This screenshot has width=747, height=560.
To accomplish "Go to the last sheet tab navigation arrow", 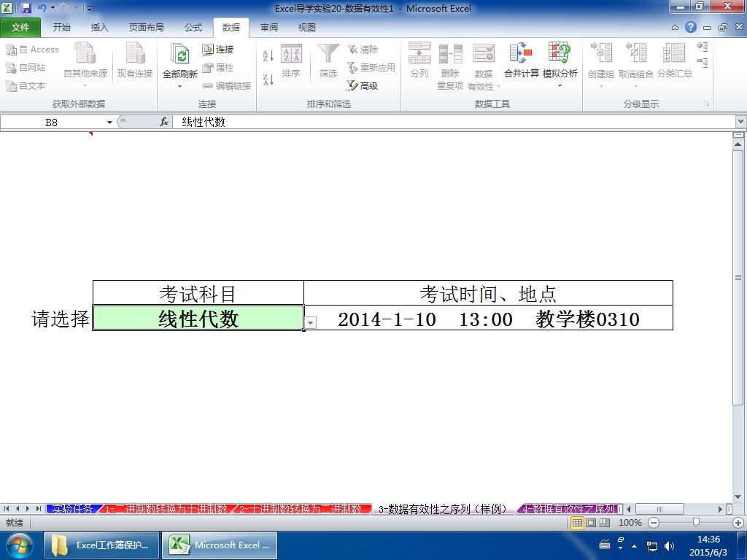I will coord(38,509).
